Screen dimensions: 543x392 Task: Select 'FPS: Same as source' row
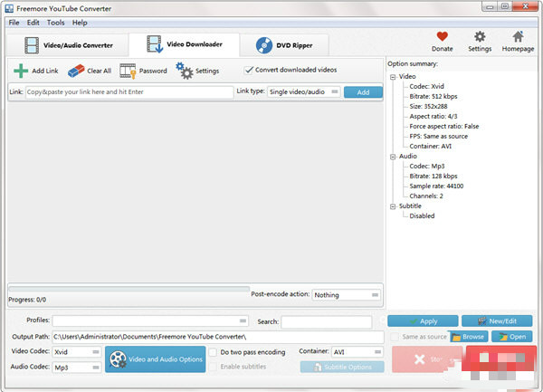(438, 137)
